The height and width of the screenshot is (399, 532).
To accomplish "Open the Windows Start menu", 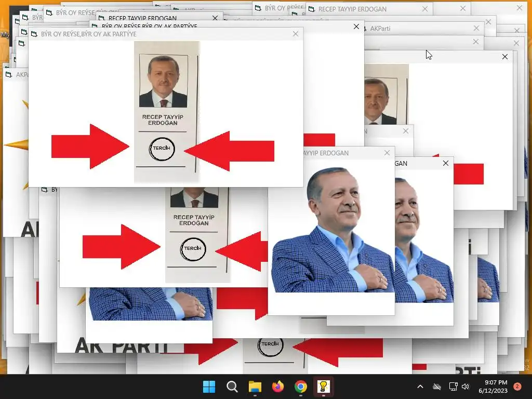I will [209, 387].
